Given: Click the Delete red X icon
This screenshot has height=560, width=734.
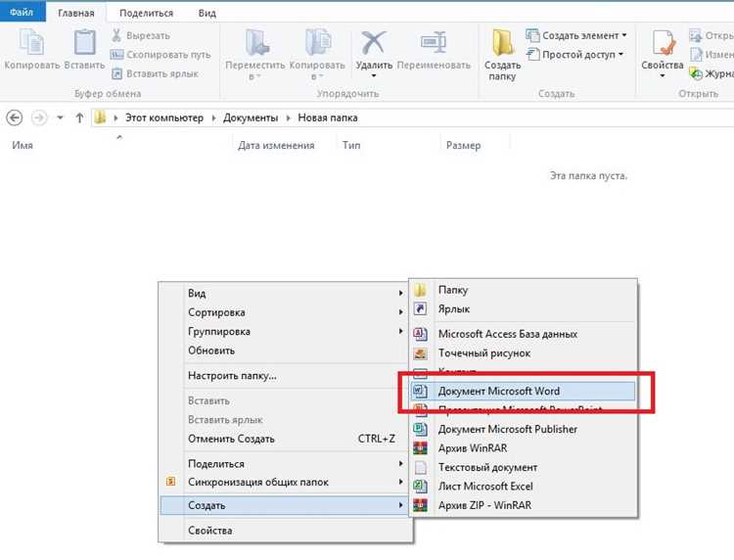Looking at the screenshot, I should [x=374, y=42].
